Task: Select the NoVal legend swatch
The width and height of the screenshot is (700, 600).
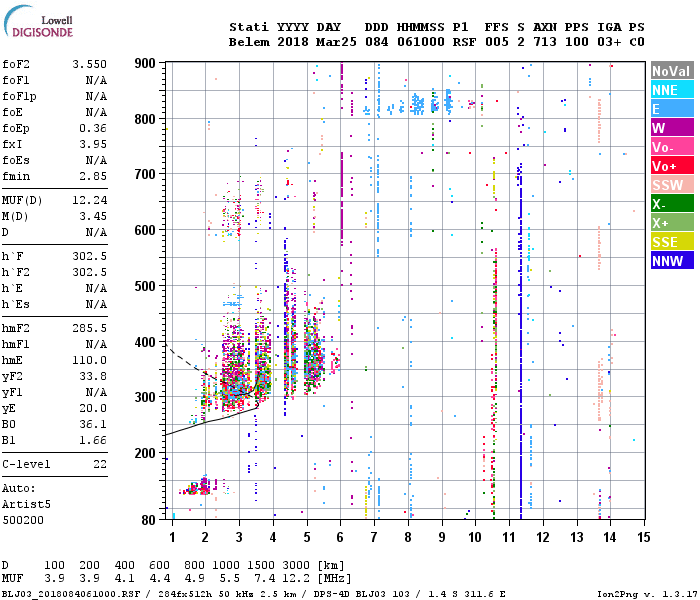Action: pyautogui.click(x=672, y=71)
